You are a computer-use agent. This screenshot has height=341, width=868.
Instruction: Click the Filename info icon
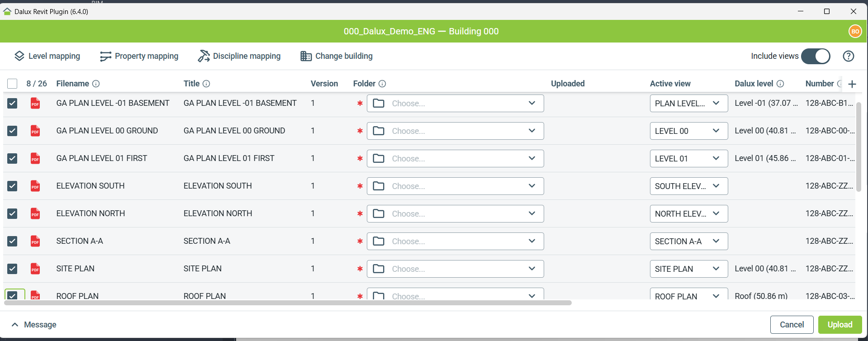[x=96, y=84]
